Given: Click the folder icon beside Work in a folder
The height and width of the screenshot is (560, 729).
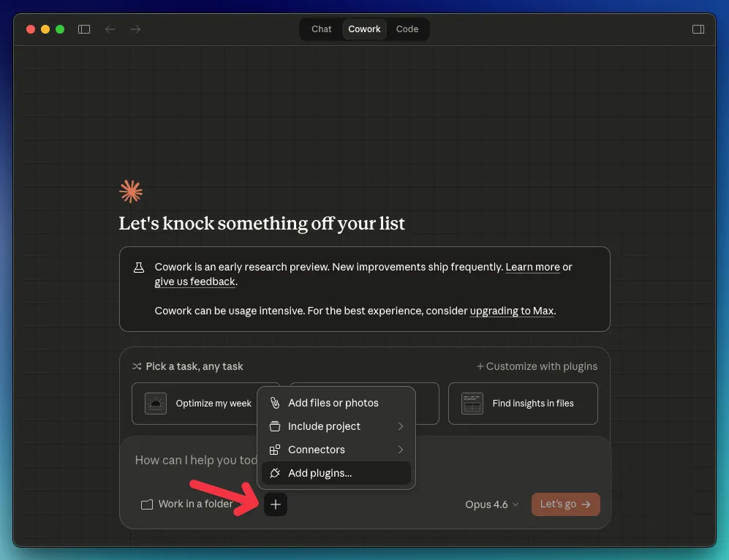Looking at the screenshot, I should coord(147,504).
